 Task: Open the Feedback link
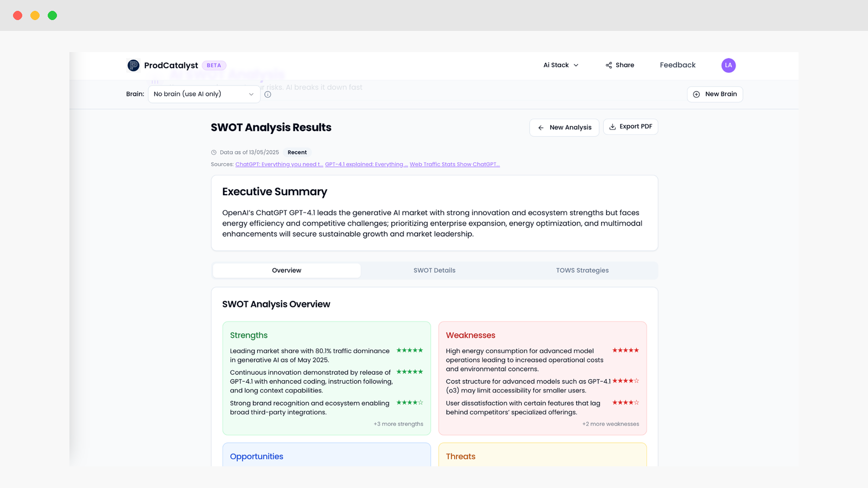[x=678, y=65]
